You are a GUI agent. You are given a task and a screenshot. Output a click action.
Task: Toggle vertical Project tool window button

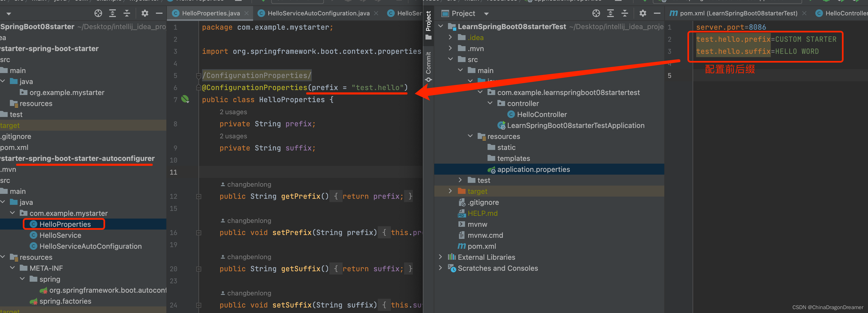428,25
